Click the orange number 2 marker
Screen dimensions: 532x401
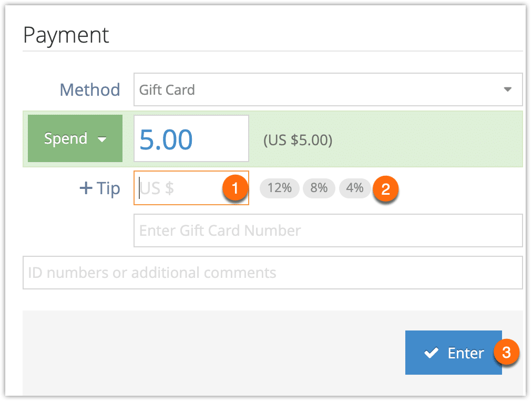pos(385,189)
